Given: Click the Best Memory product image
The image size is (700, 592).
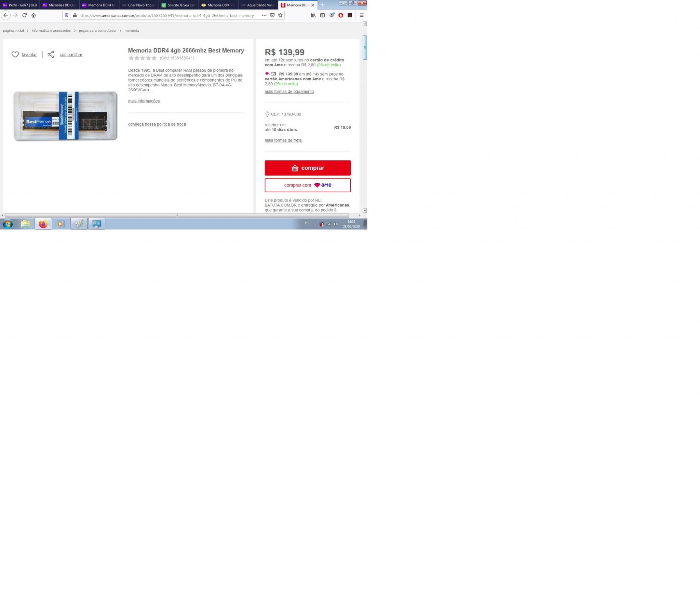Looking at the screenshot, I should (65, 116).
